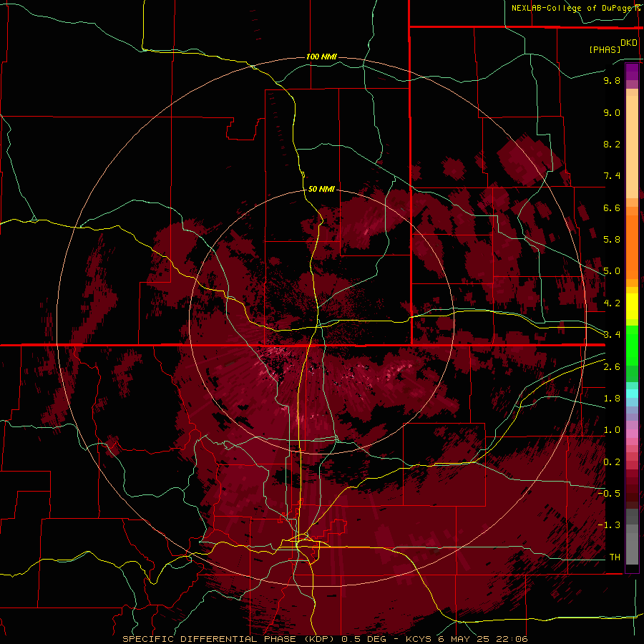Image resolution: width=644 pixels, height=644 pixels.
Task: Click the 7.4 legend value
Action: coord(612,176)
